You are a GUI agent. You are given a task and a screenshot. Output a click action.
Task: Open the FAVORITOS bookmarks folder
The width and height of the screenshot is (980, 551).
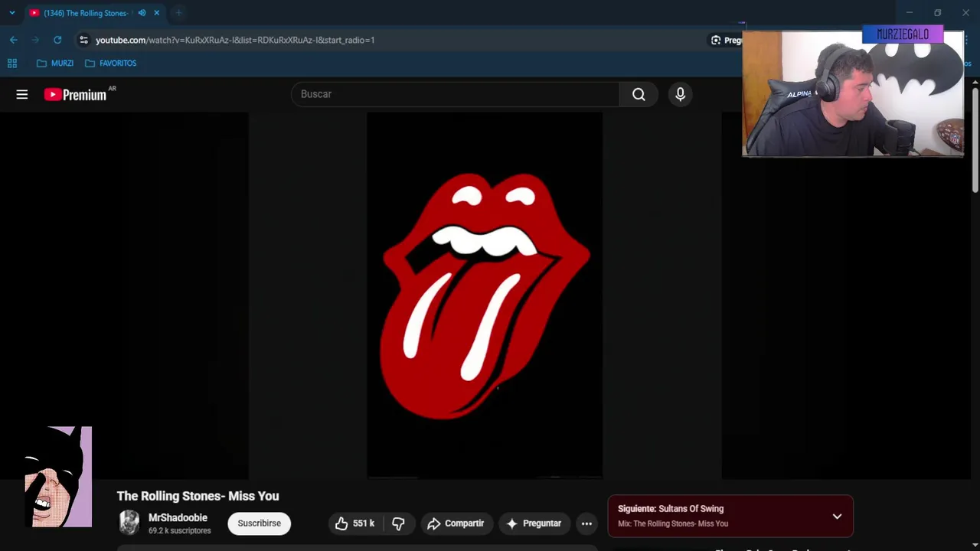111,64
